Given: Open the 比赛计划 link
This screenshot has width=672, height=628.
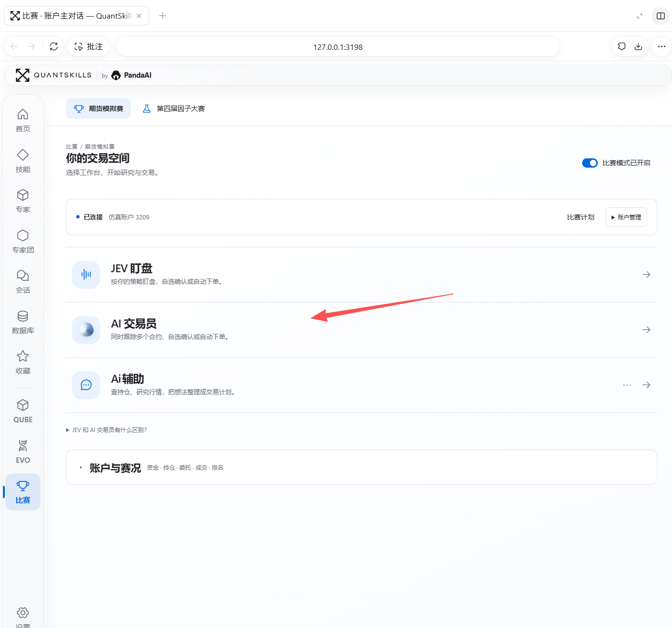Looking at the screenshot, I should click(x=580, y=217).
